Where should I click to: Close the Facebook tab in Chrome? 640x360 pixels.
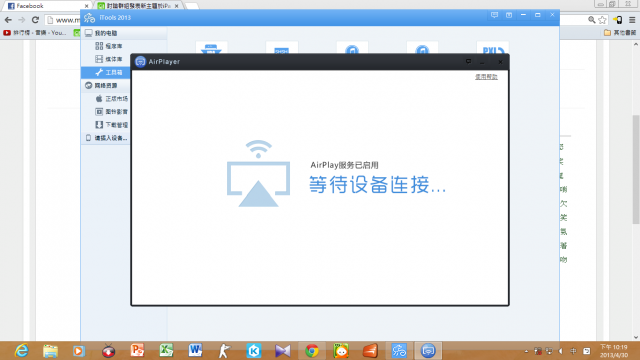click(x=86, y=6)
